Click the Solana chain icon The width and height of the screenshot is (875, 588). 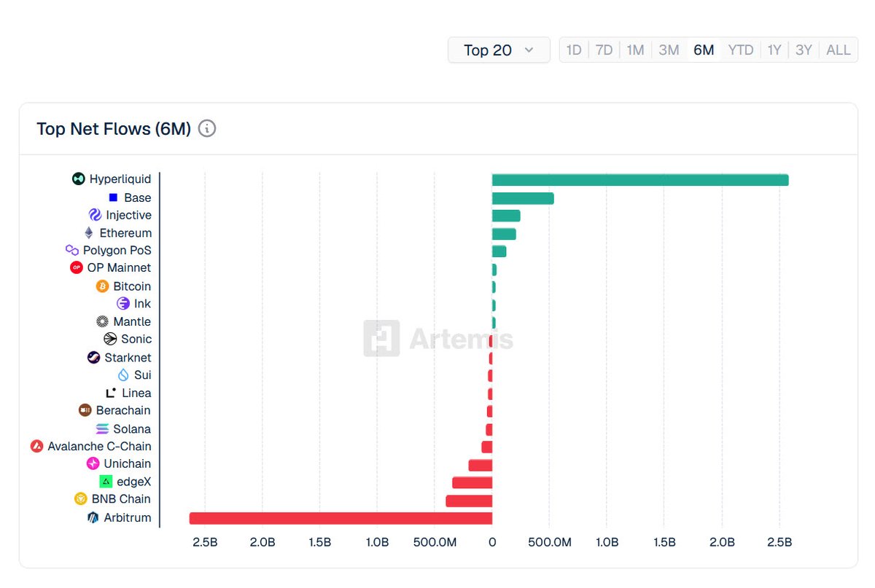tap(102, 429)
